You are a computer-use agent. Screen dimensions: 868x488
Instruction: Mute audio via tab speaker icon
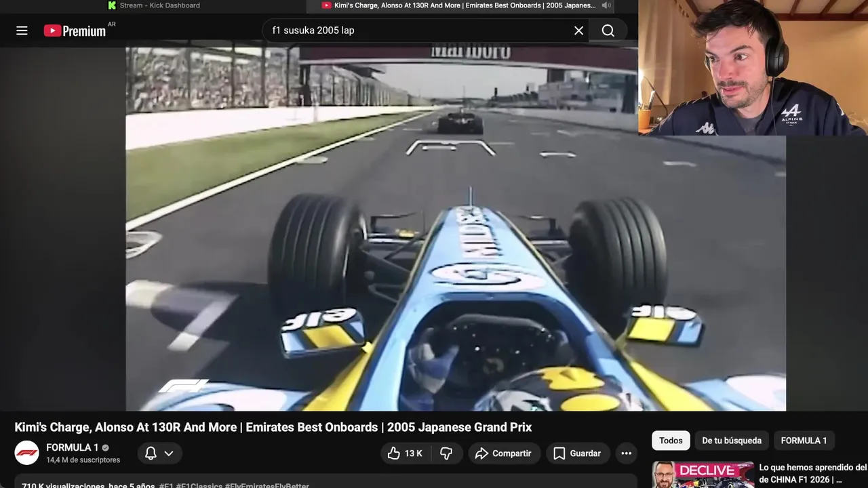(x=606, y=5)
